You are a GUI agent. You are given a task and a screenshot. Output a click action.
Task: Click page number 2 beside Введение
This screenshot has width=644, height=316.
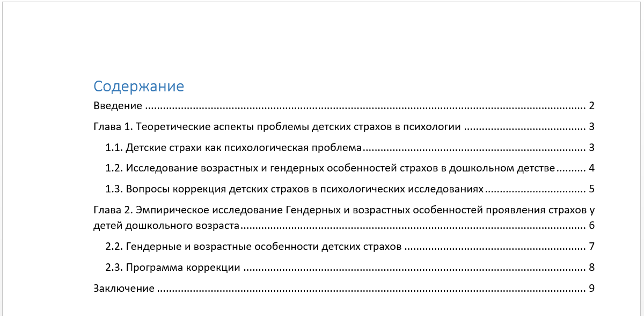point(591,105)
